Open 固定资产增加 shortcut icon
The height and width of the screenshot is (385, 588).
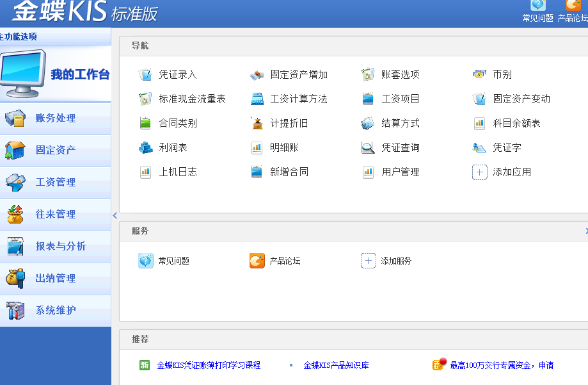(x=257, y=74)
